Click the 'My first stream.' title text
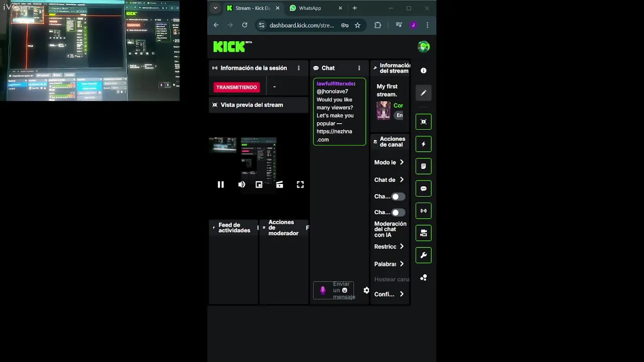The width and height of the screenshot is (644, 362). pyautogui.click(x=387, y=90)
